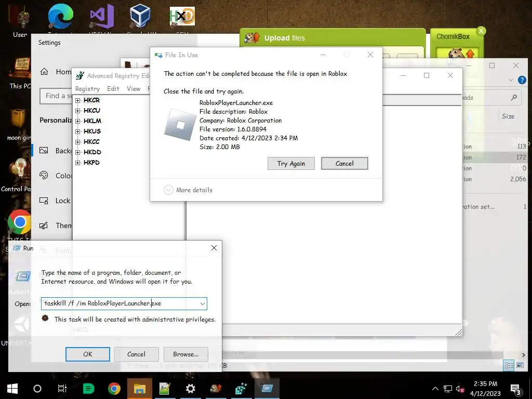Open the Registry menu in Advanced Registry Editor
The height and width of the screenshot is (399, 532).
point(87,88)
